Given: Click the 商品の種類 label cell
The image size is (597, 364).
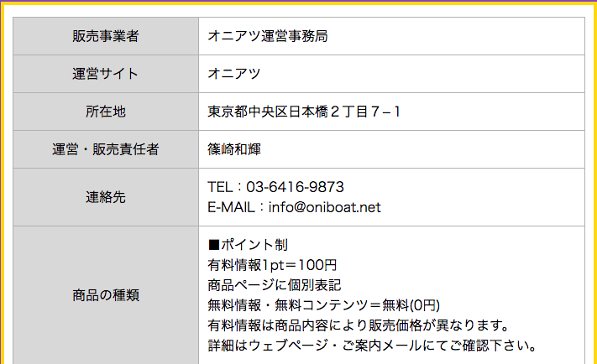Looking at the screenshot, I should (x=106, y=295).
